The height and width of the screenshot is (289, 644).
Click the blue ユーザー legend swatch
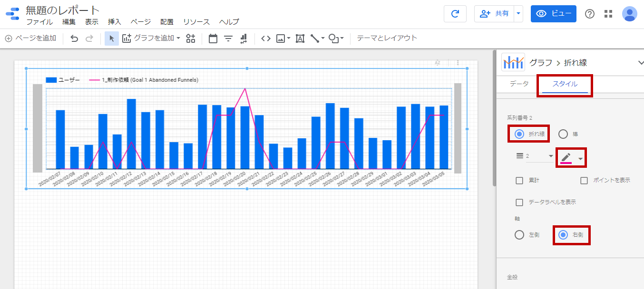[51, 80]
